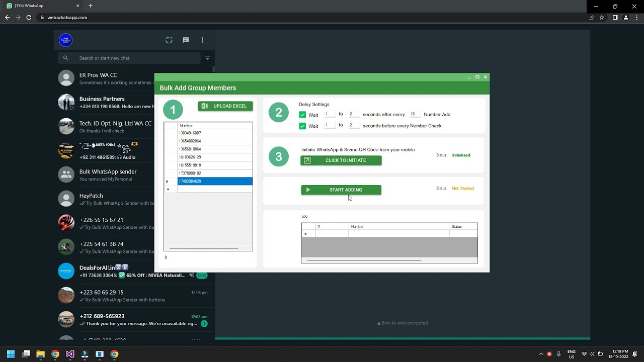The width and height of the screenshot is (644, 362).
Task: Switch to the WhatsApp browser tab
Action: coord(40,6)
